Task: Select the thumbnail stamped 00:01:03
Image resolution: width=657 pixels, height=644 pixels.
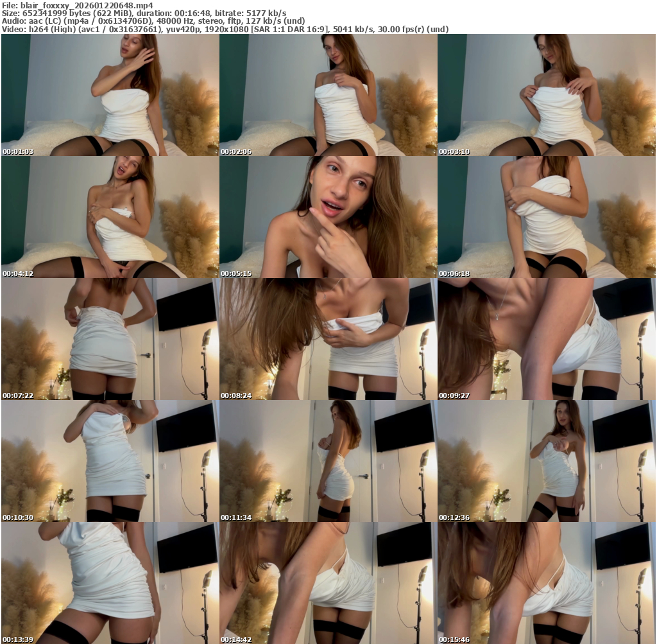Action: (110, 95)
